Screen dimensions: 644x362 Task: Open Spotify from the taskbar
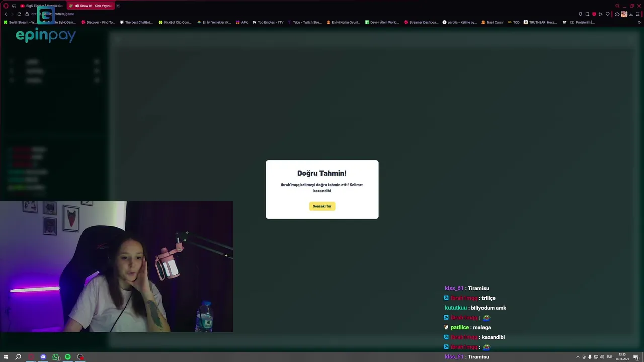pos(68,357)
